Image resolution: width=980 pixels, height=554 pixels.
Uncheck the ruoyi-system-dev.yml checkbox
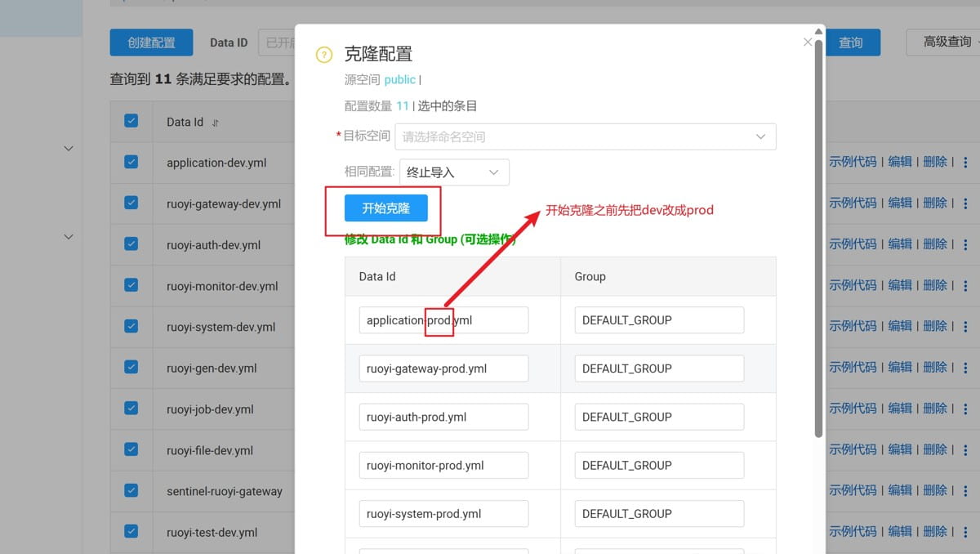(131, 326)
